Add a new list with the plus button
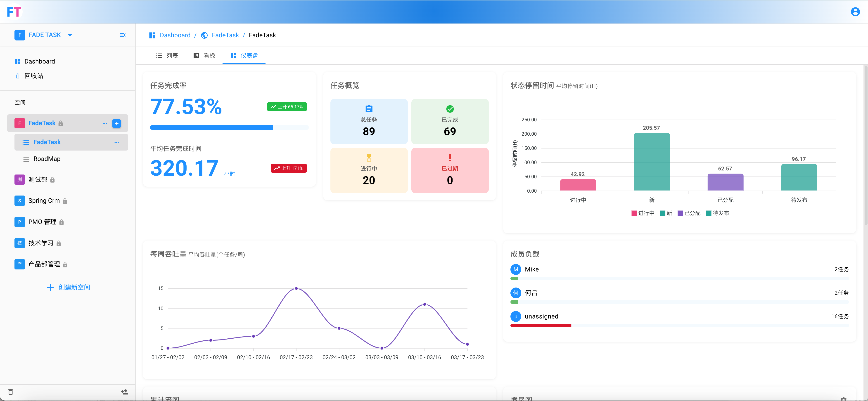 [117, 123]
